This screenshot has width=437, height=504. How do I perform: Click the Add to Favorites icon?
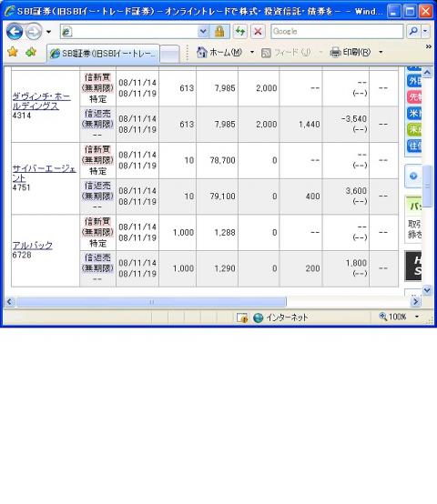tap(31, 52)
